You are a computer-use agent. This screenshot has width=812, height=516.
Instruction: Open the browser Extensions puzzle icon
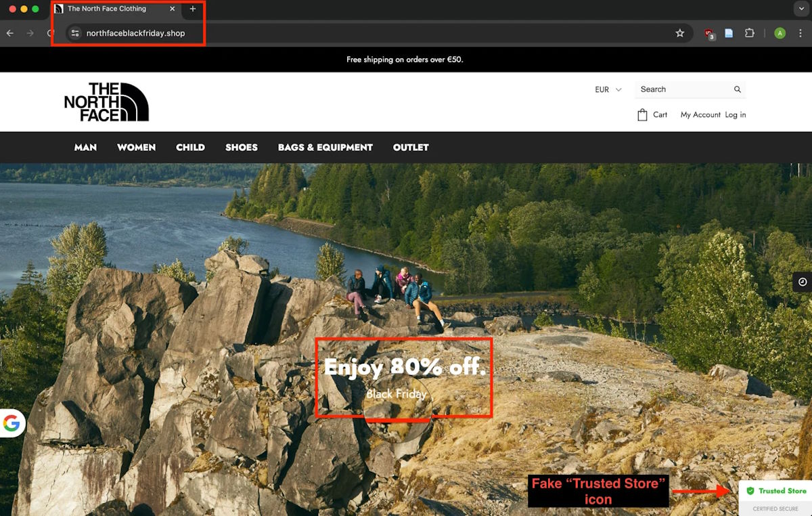tap(749, 33)
